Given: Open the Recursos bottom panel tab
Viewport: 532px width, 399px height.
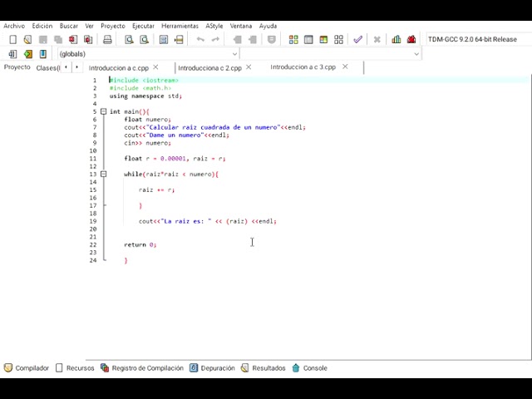Looking at the screenshot, I should pyautogui.click(x=75, y=368).
